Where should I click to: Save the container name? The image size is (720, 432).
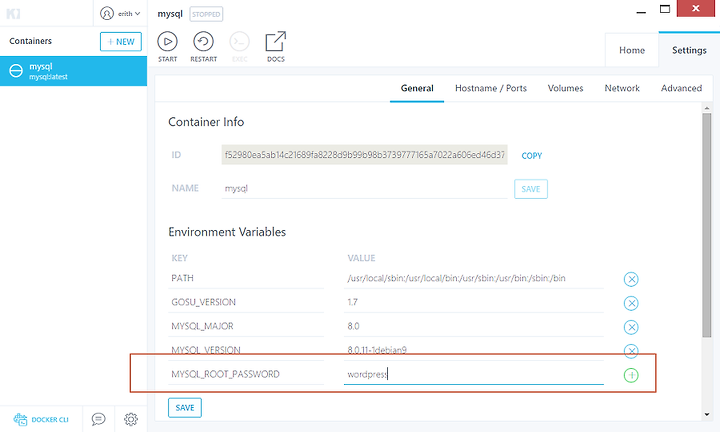point(531,189)
